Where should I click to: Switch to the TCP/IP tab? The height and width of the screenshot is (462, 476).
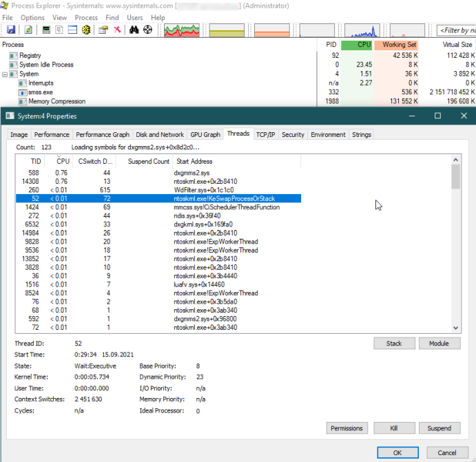pos(266,135)
